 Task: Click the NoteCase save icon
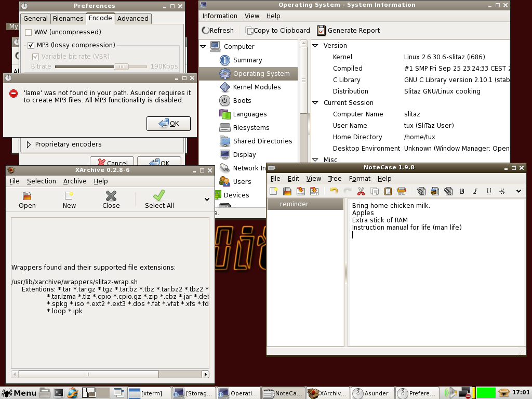(301, 191)
